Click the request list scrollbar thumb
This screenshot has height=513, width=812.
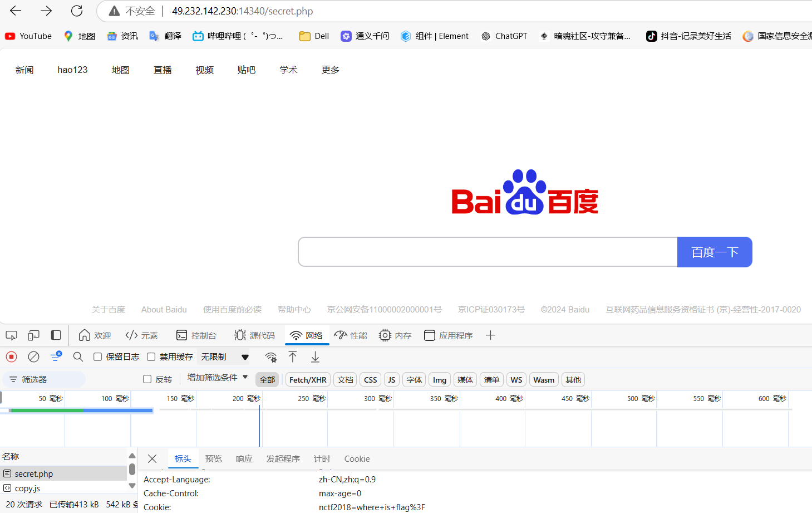[132, 470]
